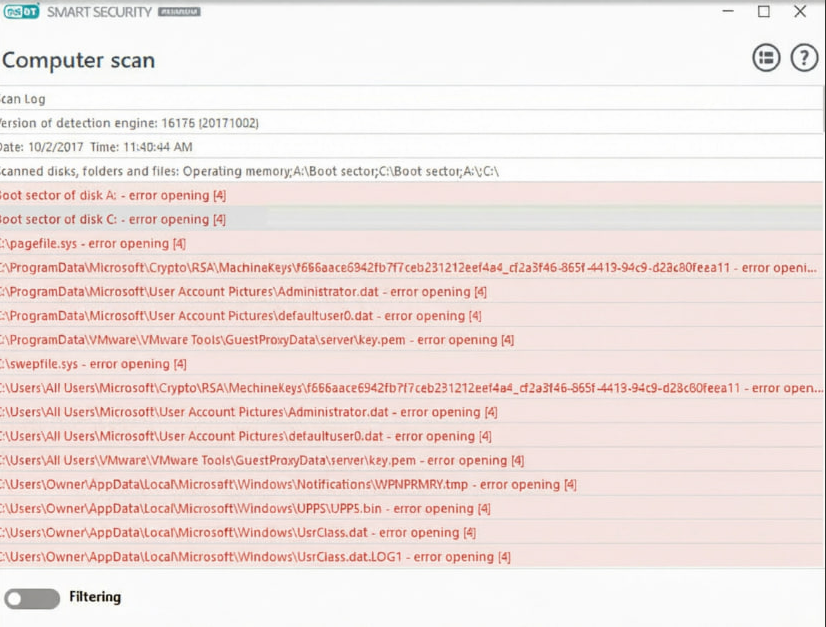The width and height of the screenshot is (826, 627).
Task: Select the ProgramData Crypto RSA MachineKeys row
Action: pos(411,268)
